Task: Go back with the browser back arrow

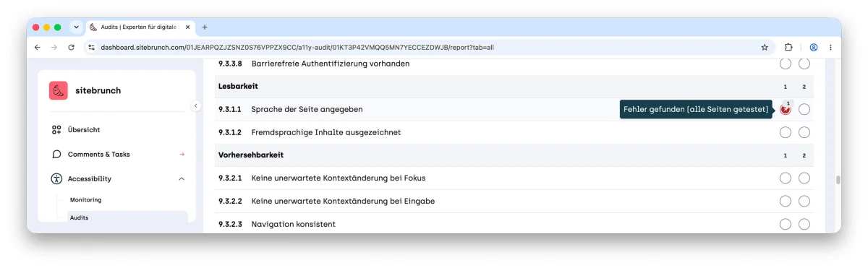Action: (38, 47)
